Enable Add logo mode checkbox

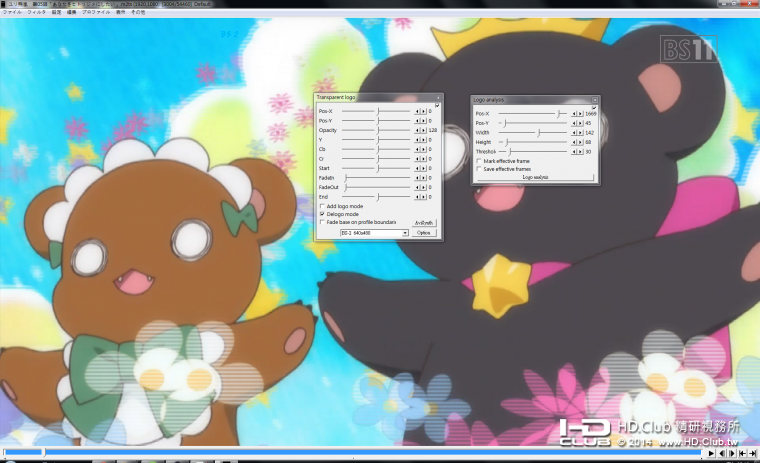(322, 206)
